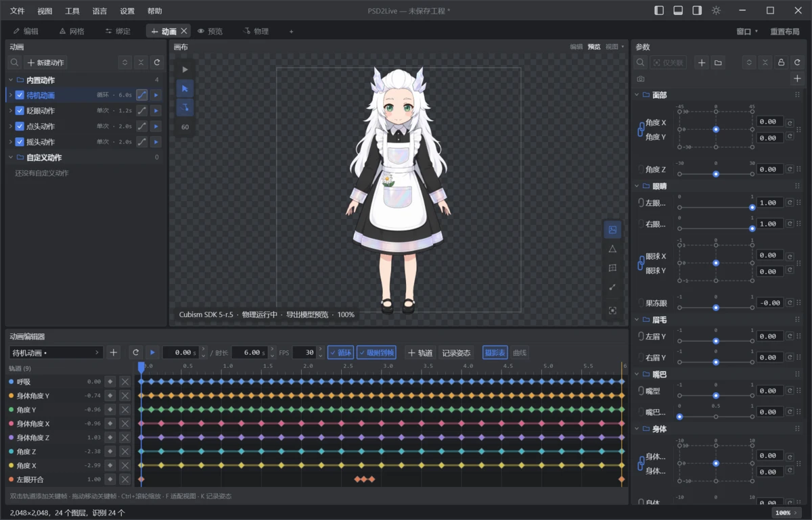Click the 轨道 add track button

tap(420, 352)
